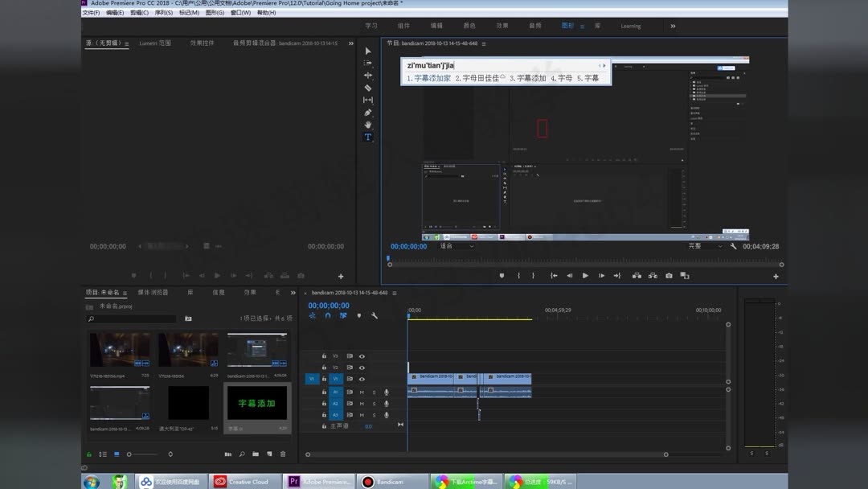Toggle V2 track output eye icon
This screenshot has height=489, width=868.
pyautogui.click(x=362, y=368)
